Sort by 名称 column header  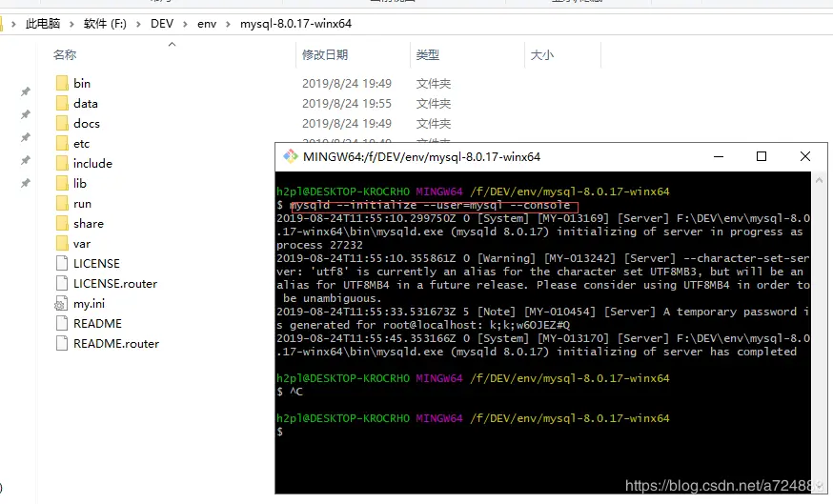64,54
